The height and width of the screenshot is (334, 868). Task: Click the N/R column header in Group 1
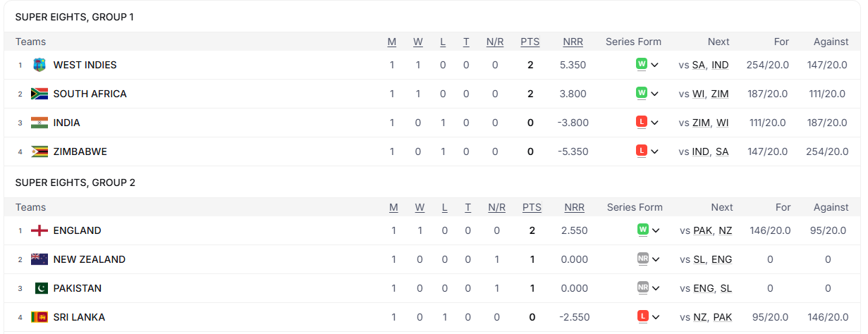click(495, 42)
